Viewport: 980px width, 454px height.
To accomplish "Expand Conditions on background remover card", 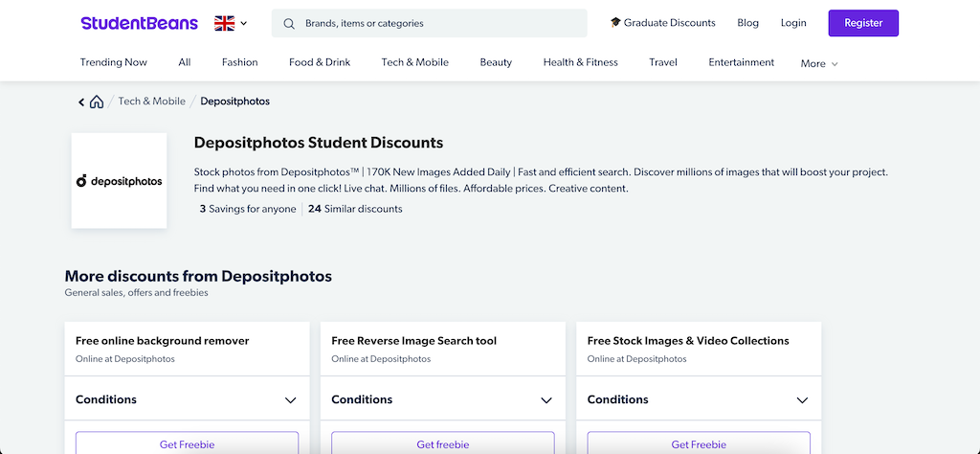I will (x=187, y=399).
